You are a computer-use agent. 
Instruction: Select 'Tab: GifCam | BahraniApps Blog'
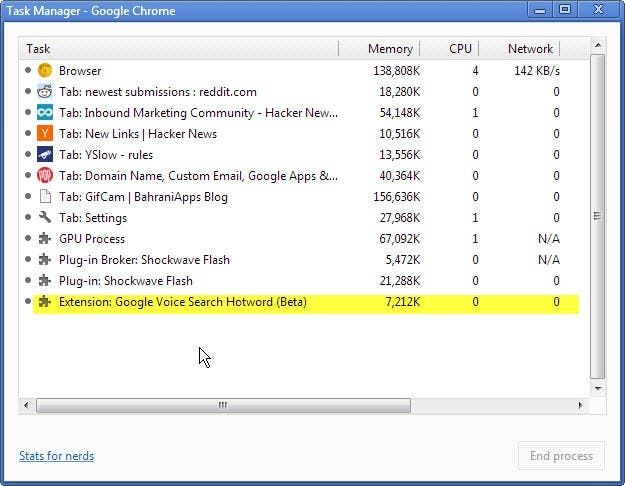pos(306,197)
